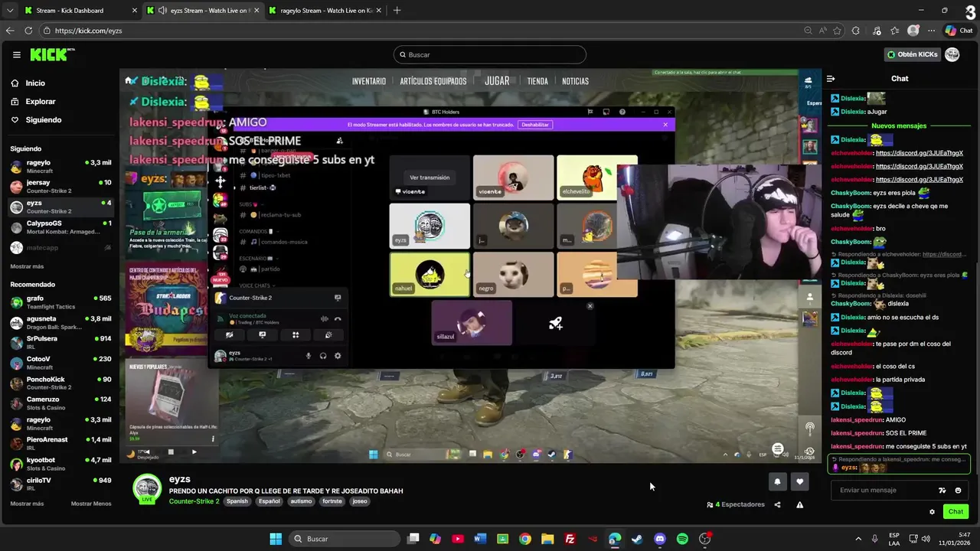The width and height of the screenshot is (980, 551).
Task: Open Copilot Chat in the browser
Action: 959,31
